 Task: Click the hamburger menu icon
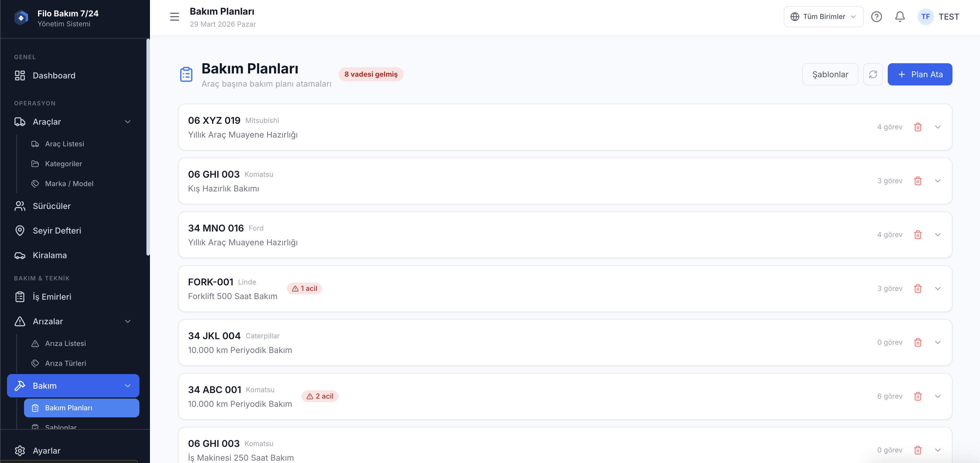point(174,17)
